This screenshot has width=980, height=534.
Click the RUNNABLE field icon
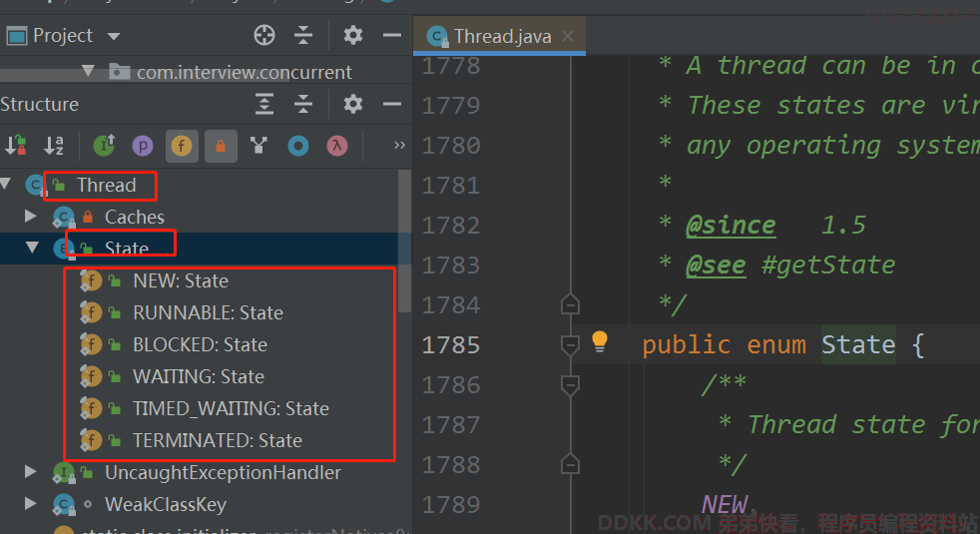[x=91, y=312]
